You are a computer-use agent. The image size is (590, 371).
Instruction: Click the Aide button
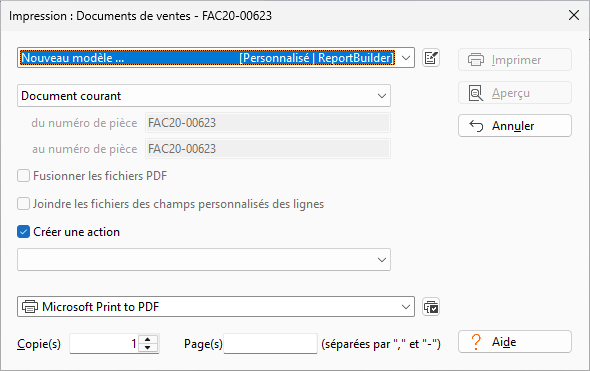[x=515, y=342]
